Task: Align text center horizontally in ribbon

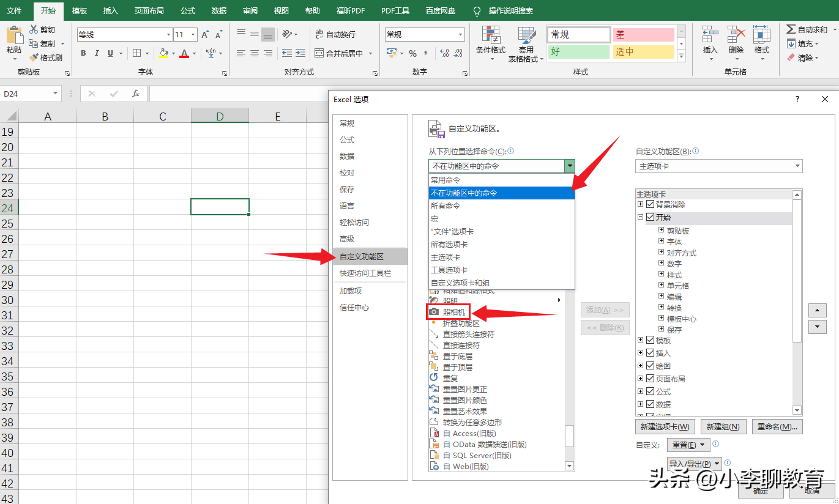Action: [x=255, y=53]
